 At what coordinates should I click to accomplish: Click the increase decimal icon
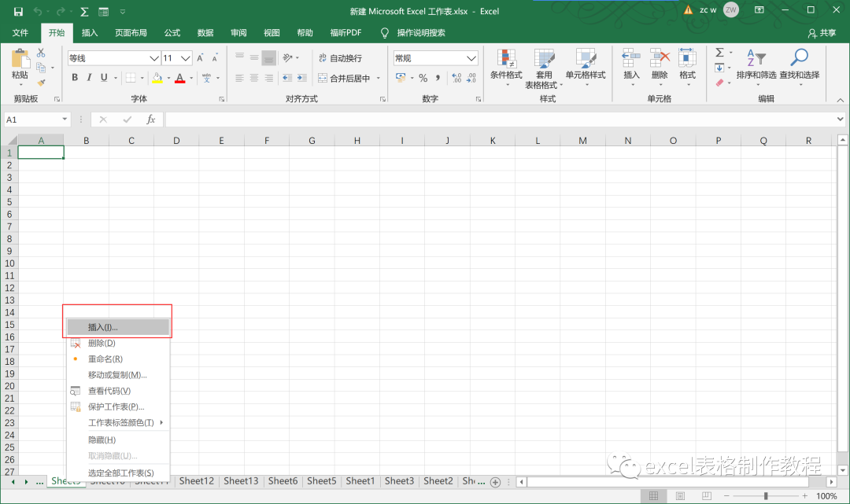point(457,78)
